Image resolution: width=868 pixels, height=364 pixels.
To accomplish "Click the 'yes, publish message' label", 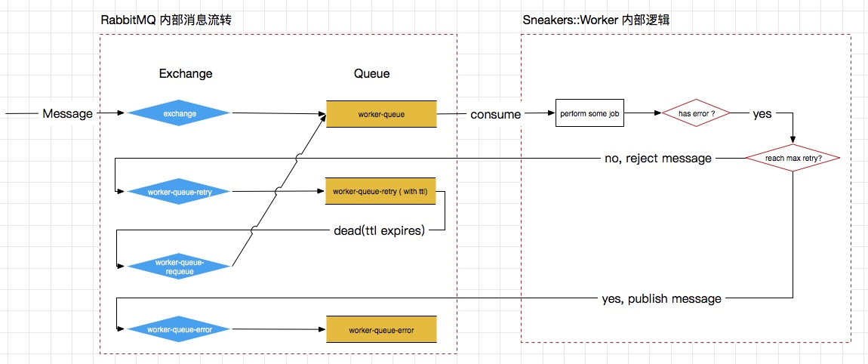I will tap(661, 299).
